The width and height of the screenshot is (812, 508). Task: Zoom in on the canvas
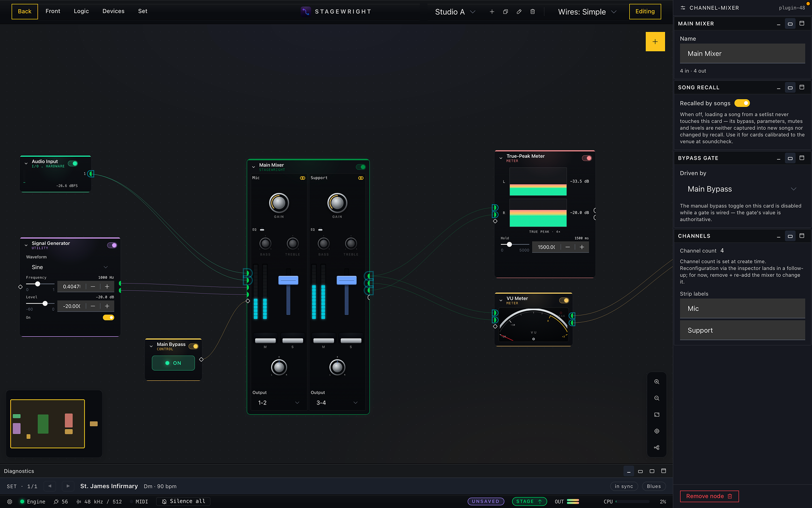click(x=656, y=382)
